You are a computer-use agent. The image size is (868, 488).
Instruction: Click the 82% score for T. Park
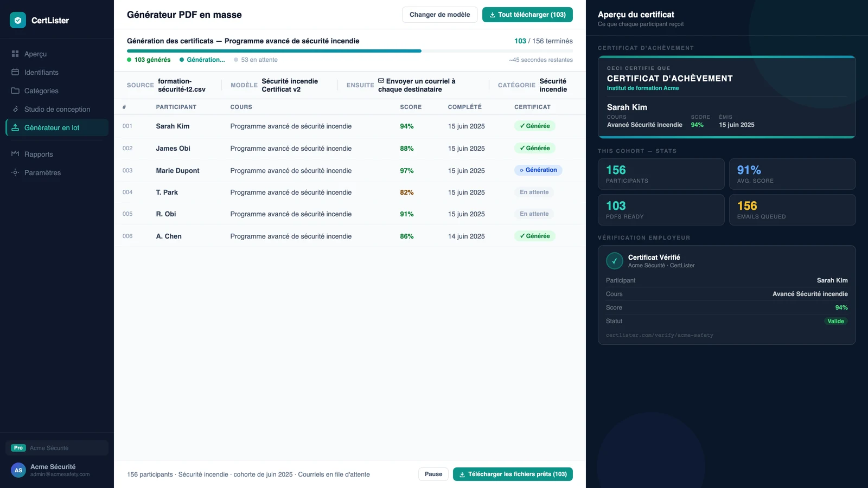coord(407,192)
